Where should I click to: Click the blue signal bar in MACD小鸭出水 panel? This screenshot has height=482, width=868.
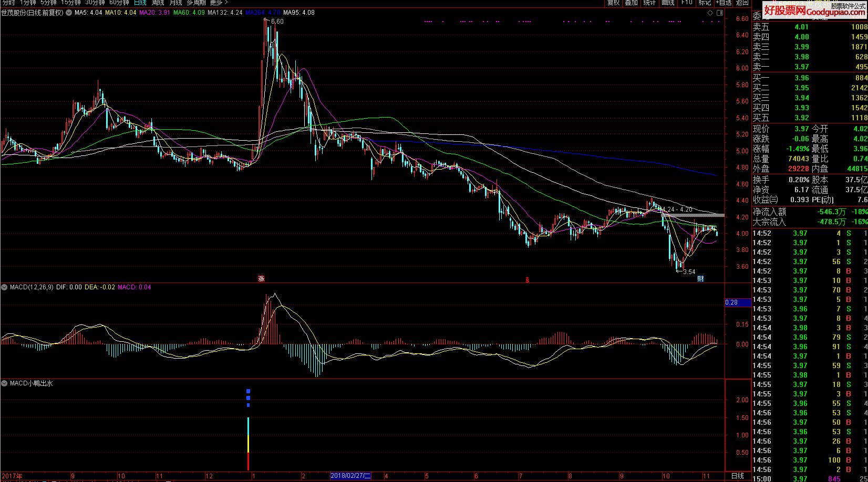(x=248, y=398)
